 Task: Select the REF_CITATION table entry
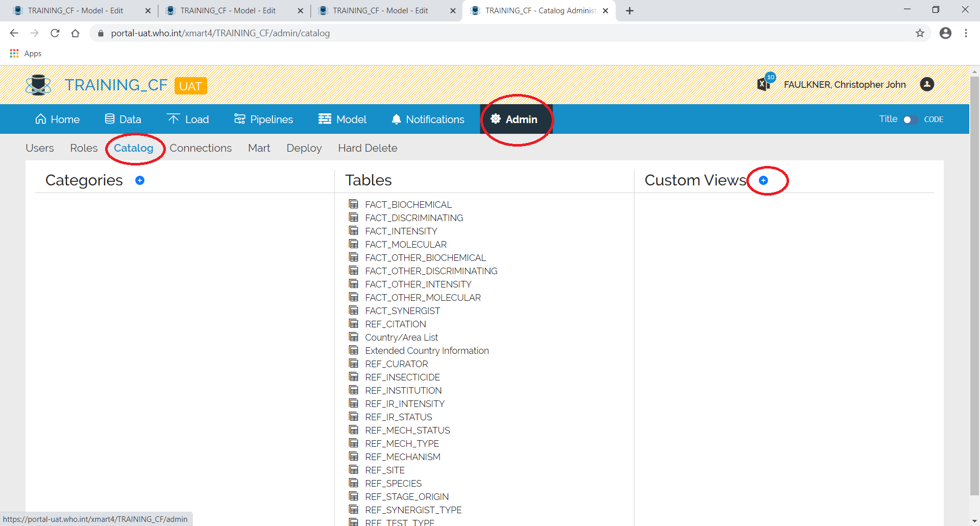(396, 324)
